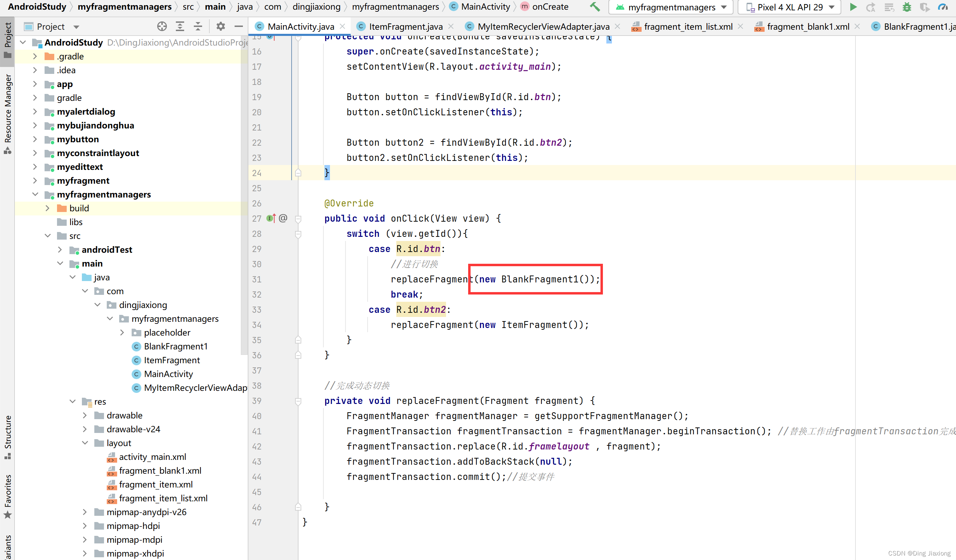
Task: Click the dingjiaxiong breadcrumb
Action: [x=316, y=7]
